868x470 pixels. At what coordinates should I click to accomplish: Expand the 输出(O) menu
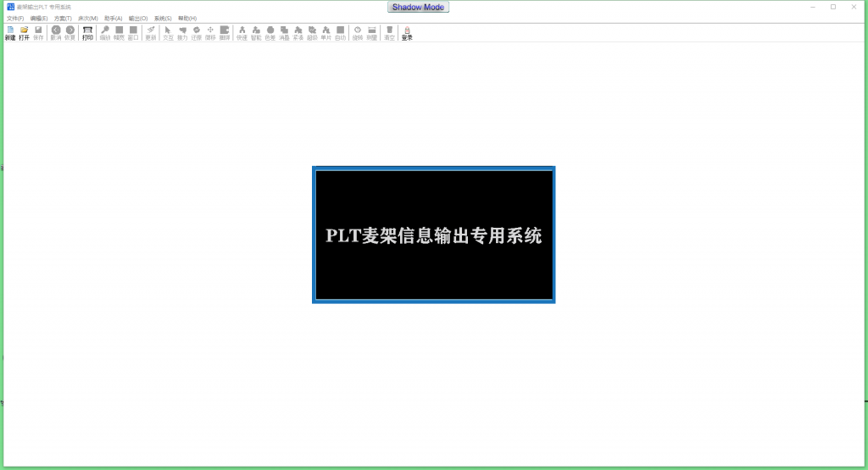pos(138,18)
